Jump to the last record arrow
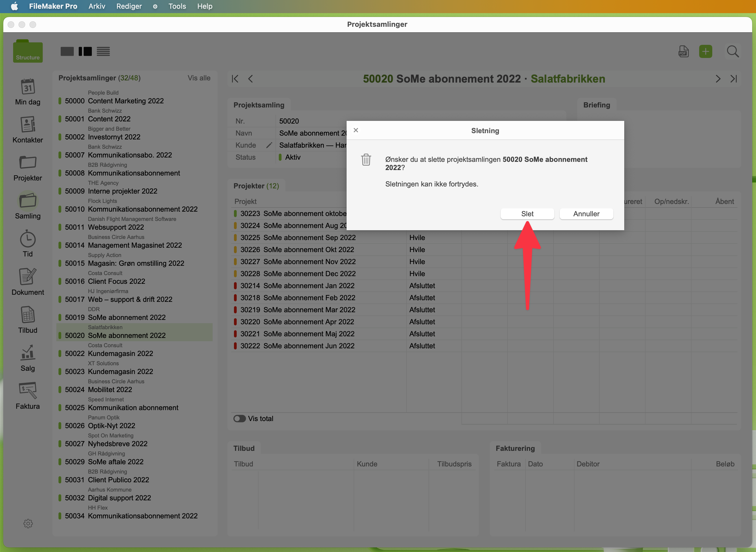756x552 pixels. [x=734, y=79]
